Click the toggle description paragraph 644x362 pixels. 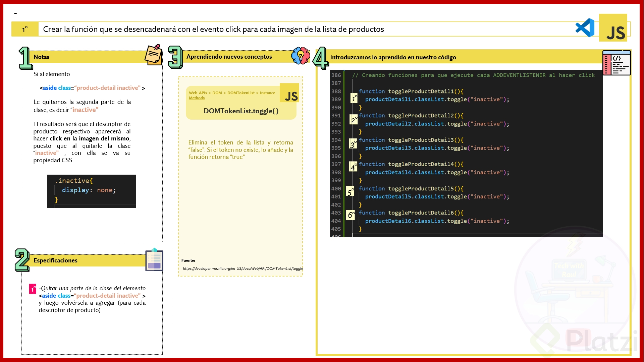[x=241, y=149]
